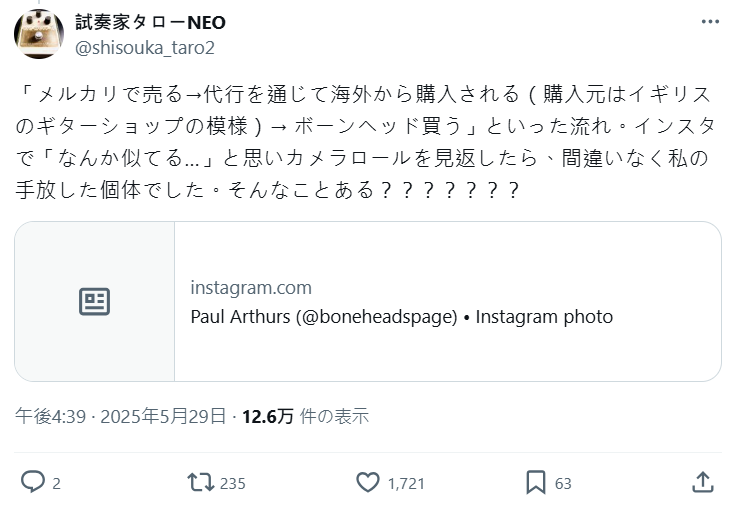Like the post with the heart icon
This screenshot has width=732, height=507.
pos(368,482)
